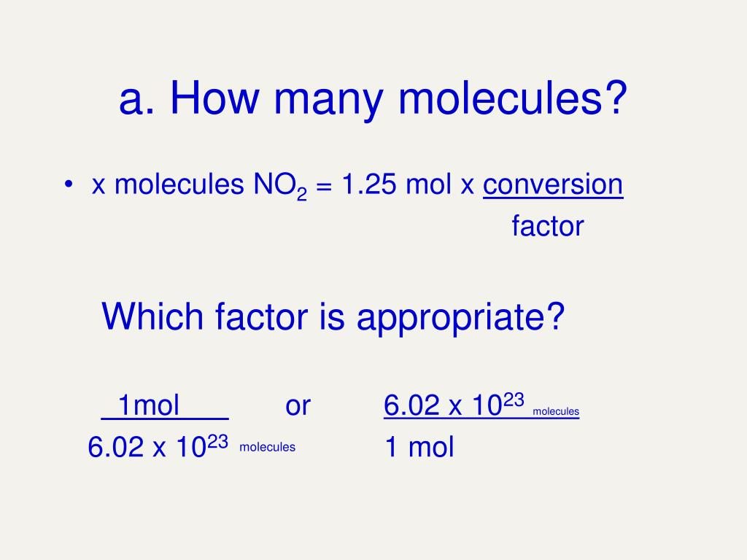The width and height of the screenshot is (747, 560).
Task: Select the underlined '6.02 x 10^23' numerator on the right
Action: pyautogui.click(x=454, y=405)
